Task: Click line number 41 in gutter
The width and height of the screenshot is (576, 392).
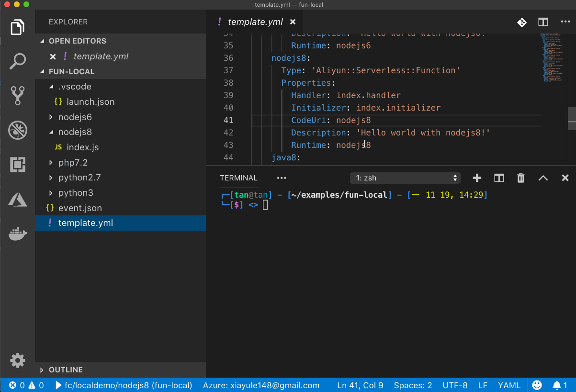Action: click(228, 120)
